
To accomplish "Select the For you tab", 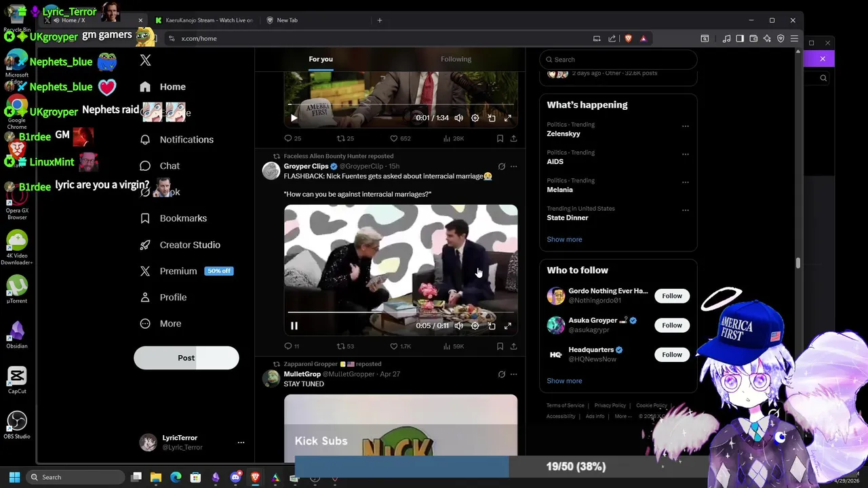I will [x=321, y=59].
